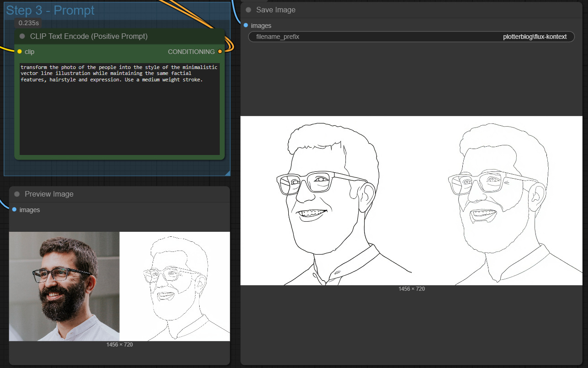Viewport: 588px width, 368px height.
Task: Click the yellow clip input port
Action: coord(20,52)
